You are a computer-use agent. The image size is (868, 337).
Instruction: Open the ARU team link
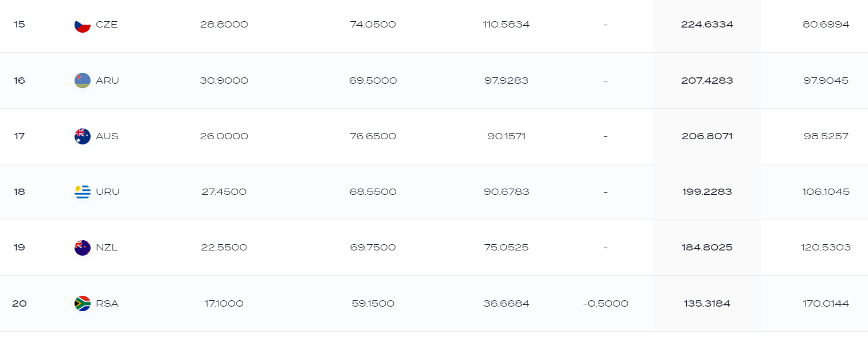click(107, 81)
